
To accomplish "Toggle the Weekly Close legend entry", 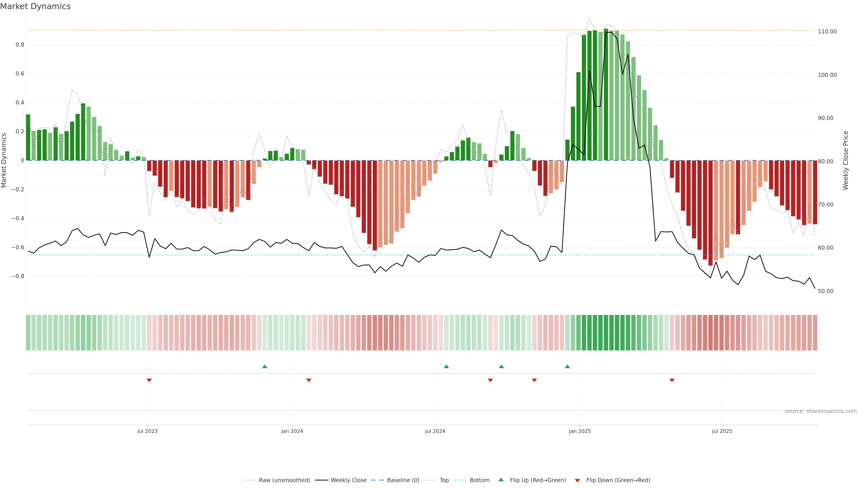I will [x=348, y=480].
